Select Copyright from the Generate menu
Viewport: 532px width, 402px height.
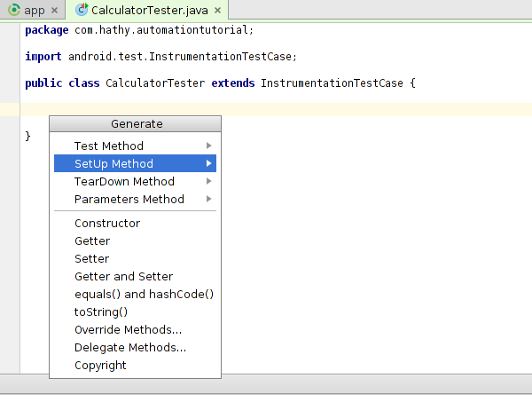(x=100, y=365)
